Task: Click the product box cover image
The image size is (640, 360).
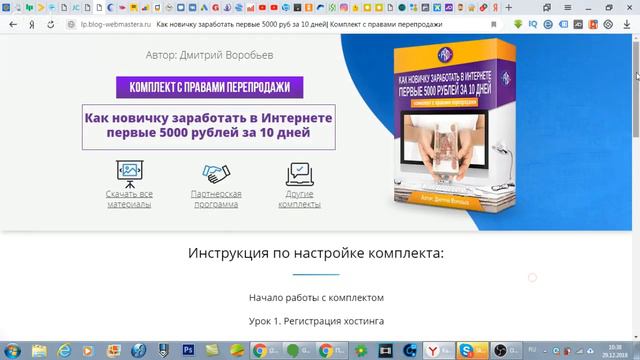Action: pyautogui.click(x=455, y=126)
